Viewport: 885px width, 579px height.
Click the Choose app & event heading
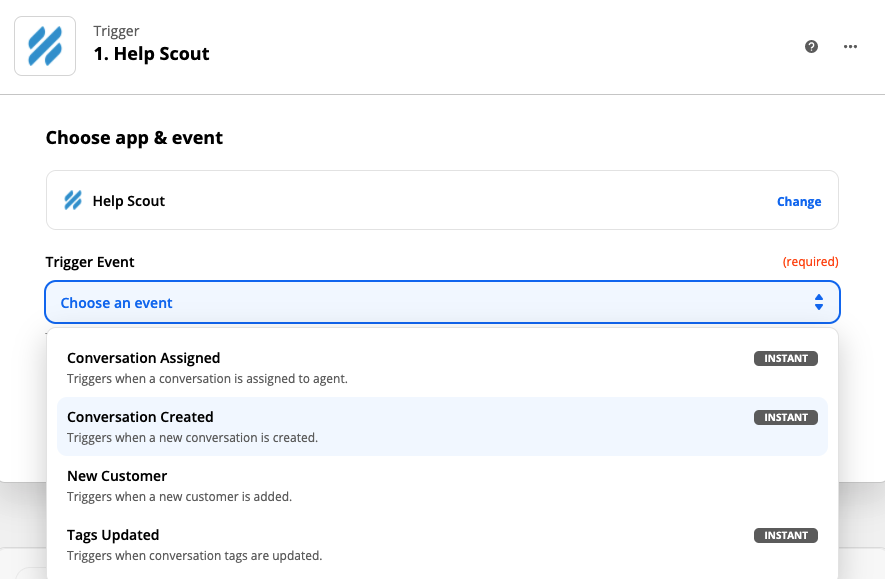[134, 138]
